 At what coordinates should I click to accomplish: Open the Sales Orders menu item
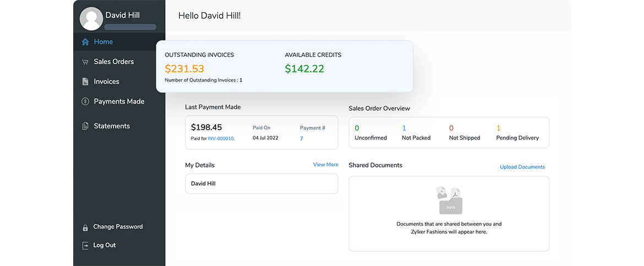click(113, 62)
